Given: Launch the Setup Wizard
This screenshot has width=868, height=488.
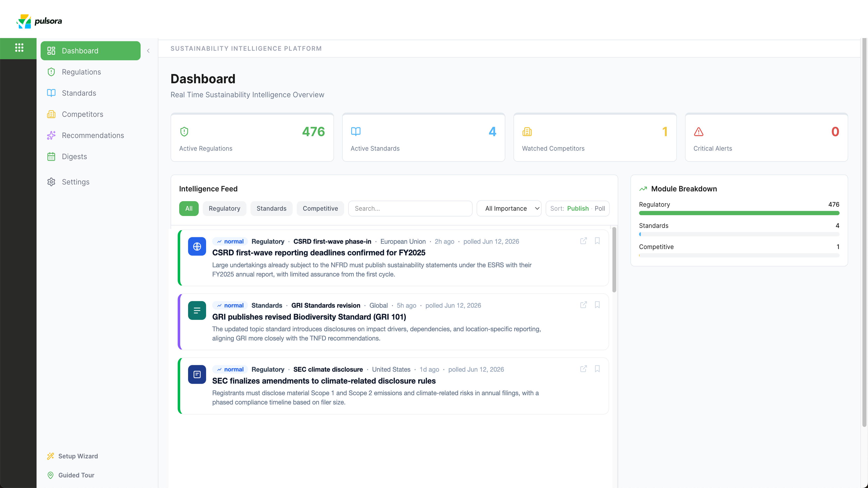Looking at the screenshot, I should click(73, 456).
